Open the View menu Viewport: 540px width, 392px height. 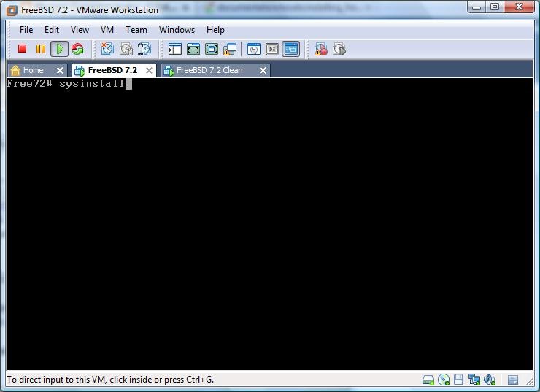80,30
